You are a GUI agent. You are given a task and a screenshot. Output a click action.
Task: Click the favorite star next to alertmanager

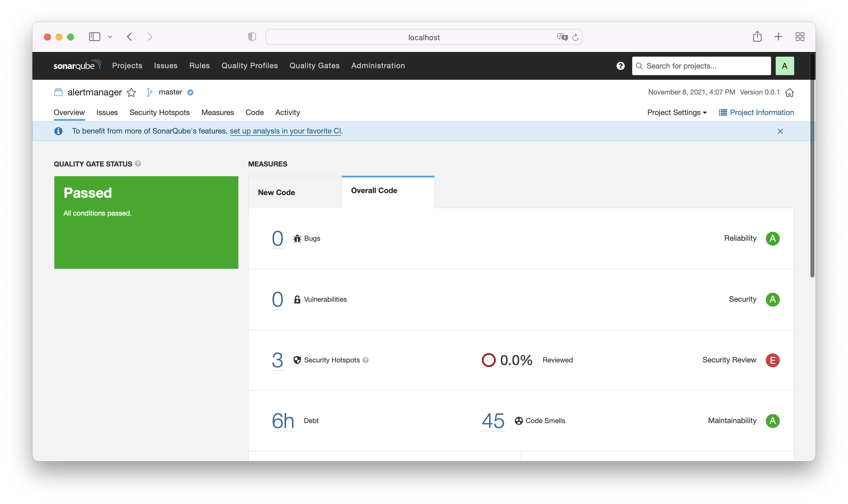pyautogui.click(x=131, y=92)
